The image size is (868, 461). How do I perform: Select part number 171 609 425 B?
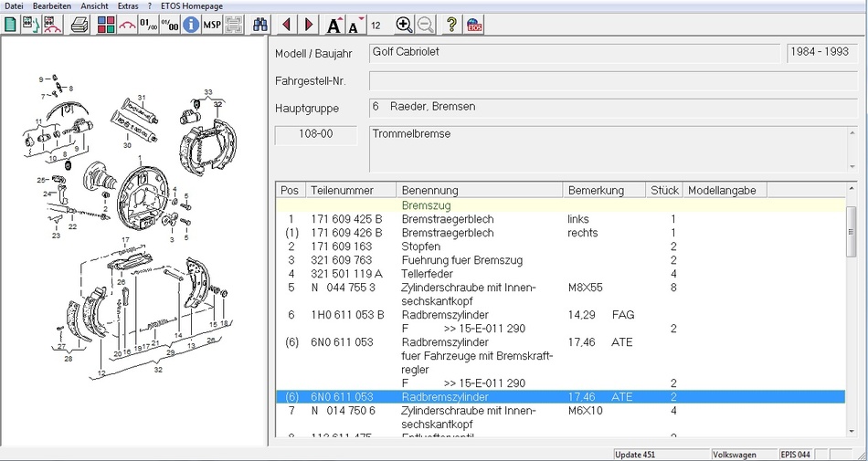[346, 219]
